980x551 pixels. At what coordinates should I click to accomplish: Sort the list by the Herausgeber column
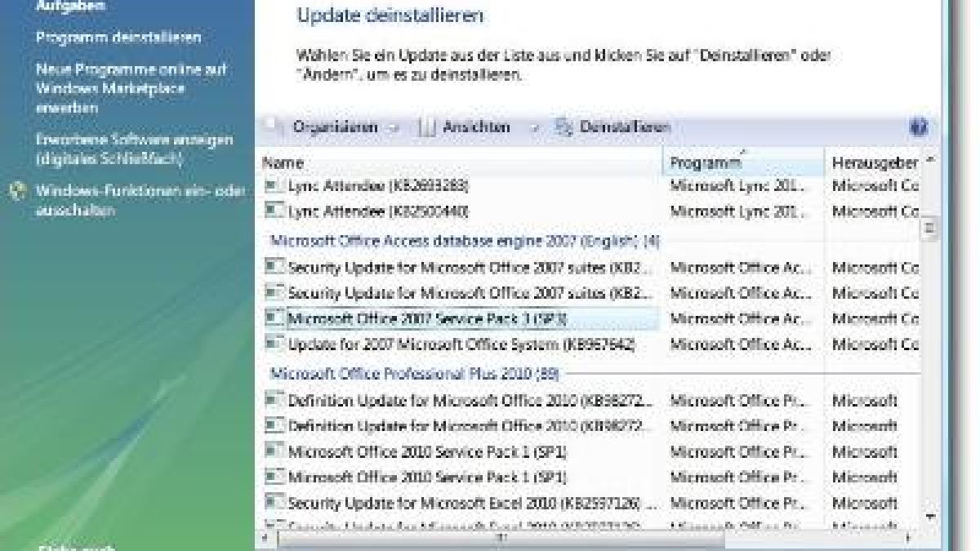874,161
